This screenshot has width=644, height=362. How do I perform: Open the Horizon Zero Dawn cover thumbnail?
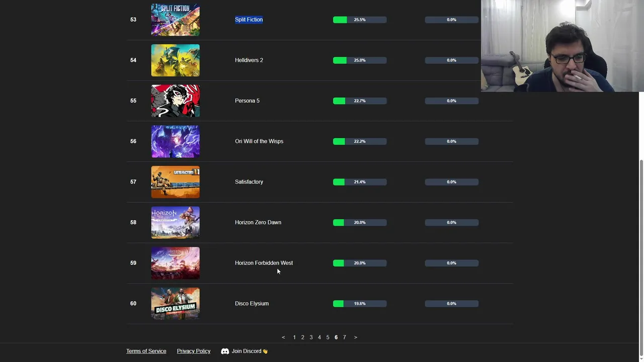pyautogui.click(x=175, y=222)
